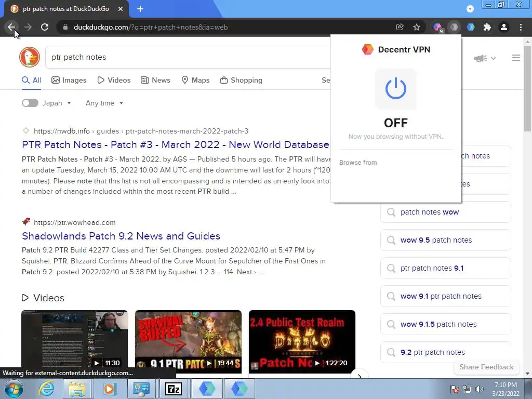Switch to the Shopping tab
This screenshot has height=399, width=532.
[x=241, y=81]
